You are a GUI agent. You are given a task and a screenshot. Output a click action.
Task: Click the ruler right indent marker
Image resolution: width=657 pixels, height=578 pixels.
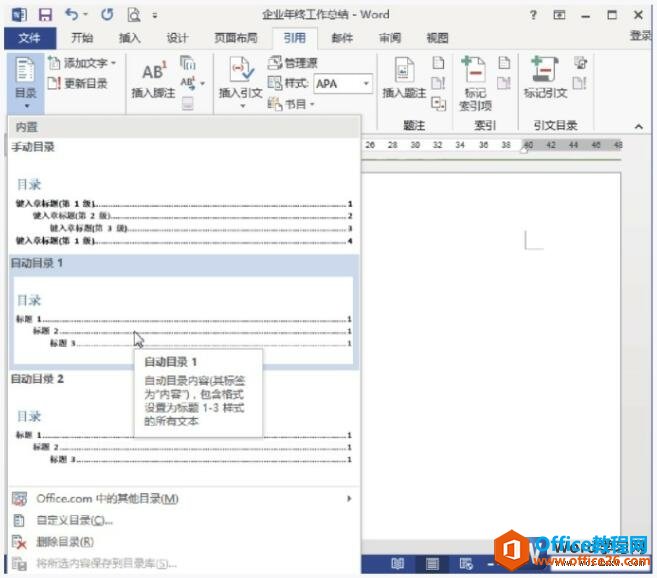524,150
